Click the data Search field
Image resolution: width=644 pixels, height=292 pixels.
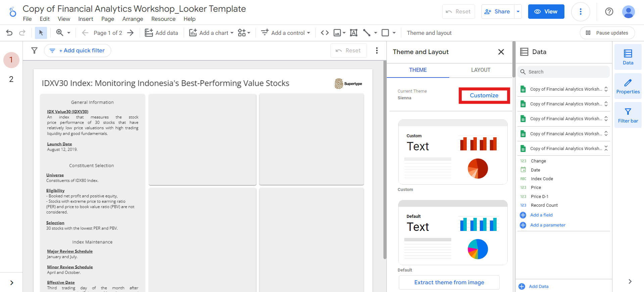(564, 72)
